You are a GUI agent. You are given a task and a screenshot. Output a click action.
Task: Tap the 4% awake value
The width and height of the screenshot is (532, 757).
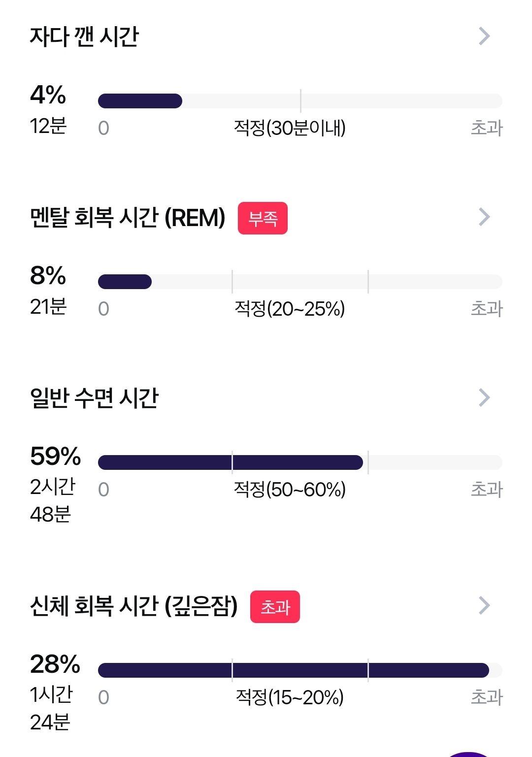pyautogui.click(x=48, y=95)
